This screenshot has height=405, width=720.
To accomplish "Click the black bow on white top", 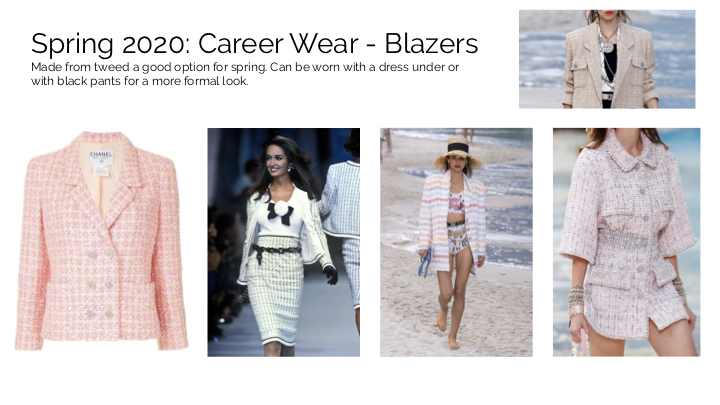I will pos(280,213).
